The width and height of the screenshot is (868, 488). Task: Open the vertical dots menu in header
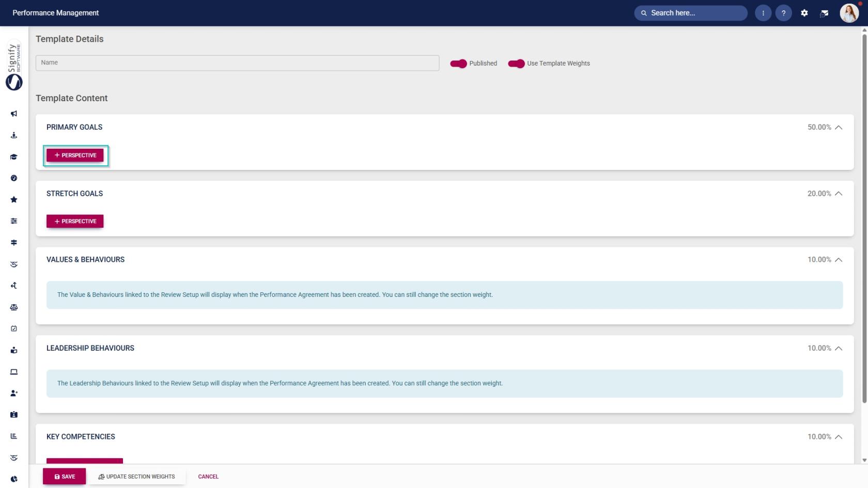[763, 13]
